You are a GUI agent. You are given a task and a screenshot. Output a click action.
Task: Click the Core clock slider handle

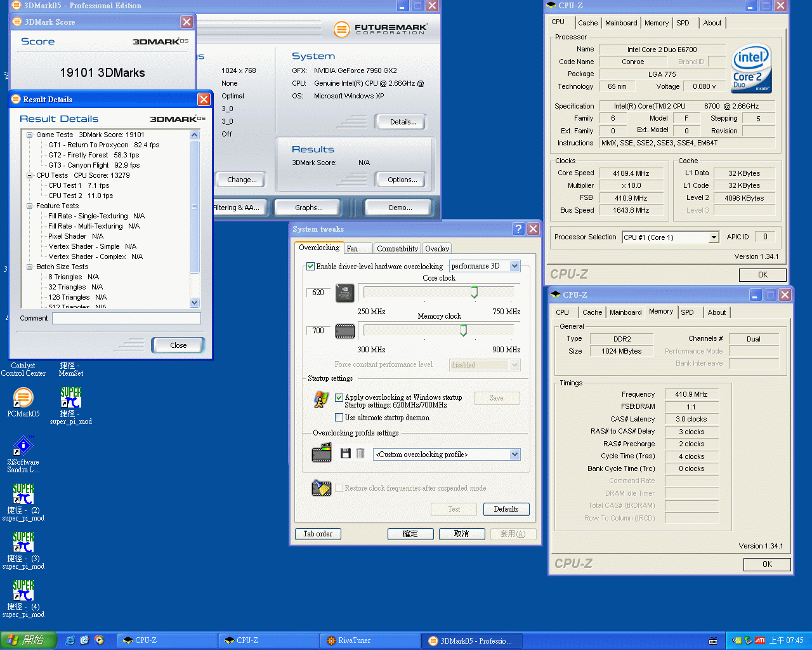tap(474, 292)
